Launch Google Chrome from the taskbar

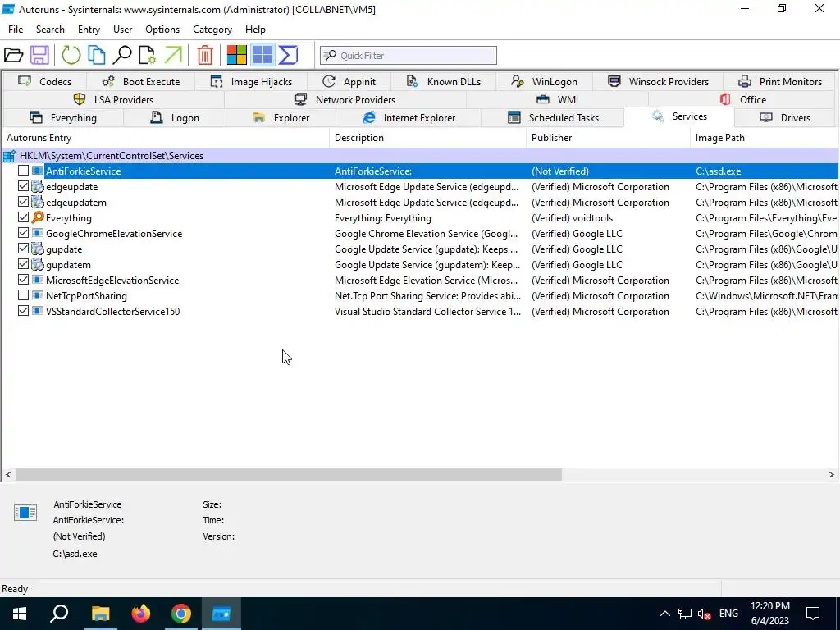(181, 614)
